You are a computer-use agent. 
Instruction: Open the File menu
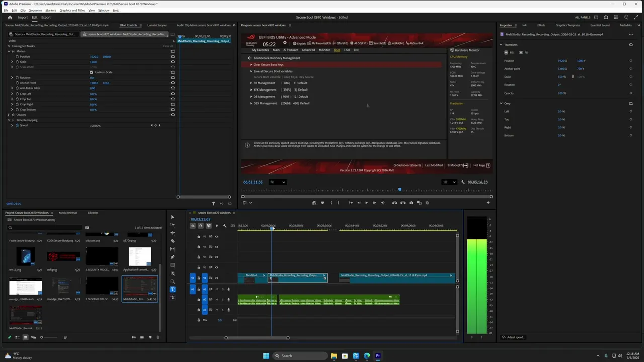tap(6, 10)
